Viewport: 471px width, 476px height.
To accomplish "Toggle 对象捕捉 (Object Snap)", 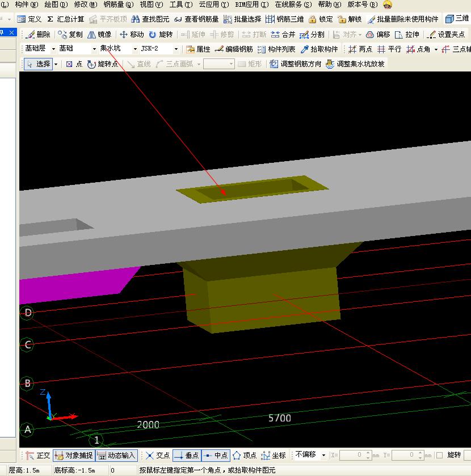I will tap(73, 455).
